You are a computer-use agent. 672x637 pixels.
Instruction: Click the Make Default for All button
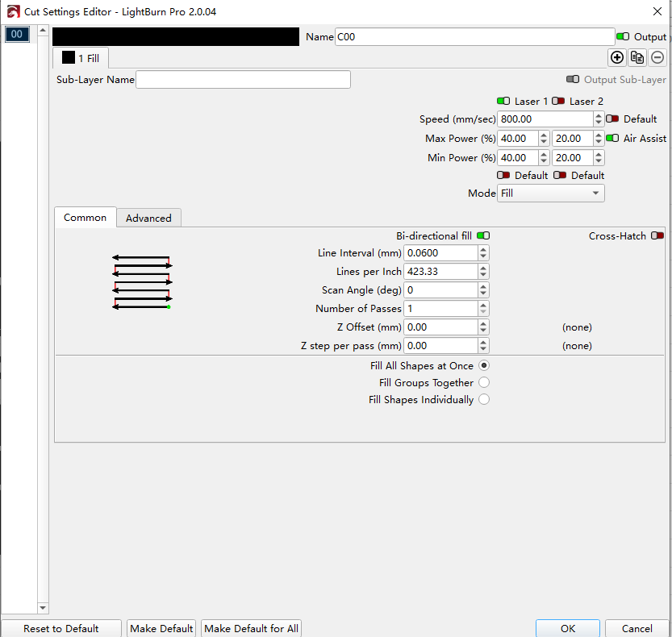[x=251, y=628]
